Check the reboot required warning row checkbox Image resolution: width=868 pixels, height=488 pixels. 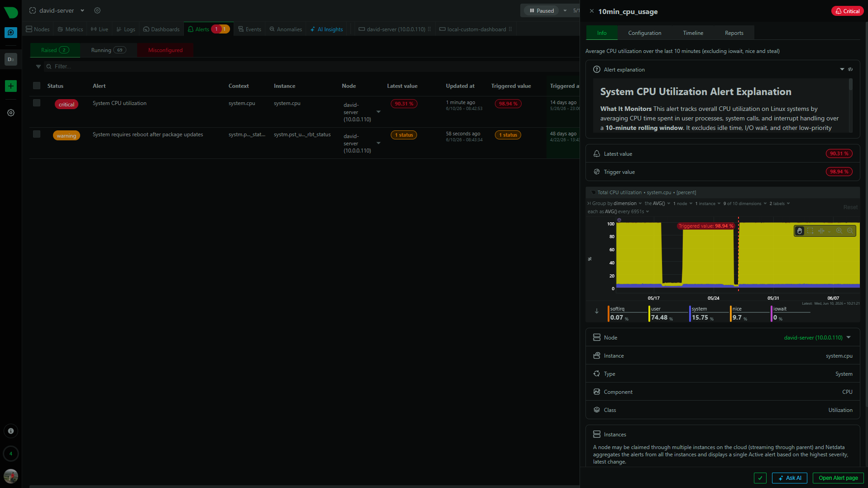point(37,134)
